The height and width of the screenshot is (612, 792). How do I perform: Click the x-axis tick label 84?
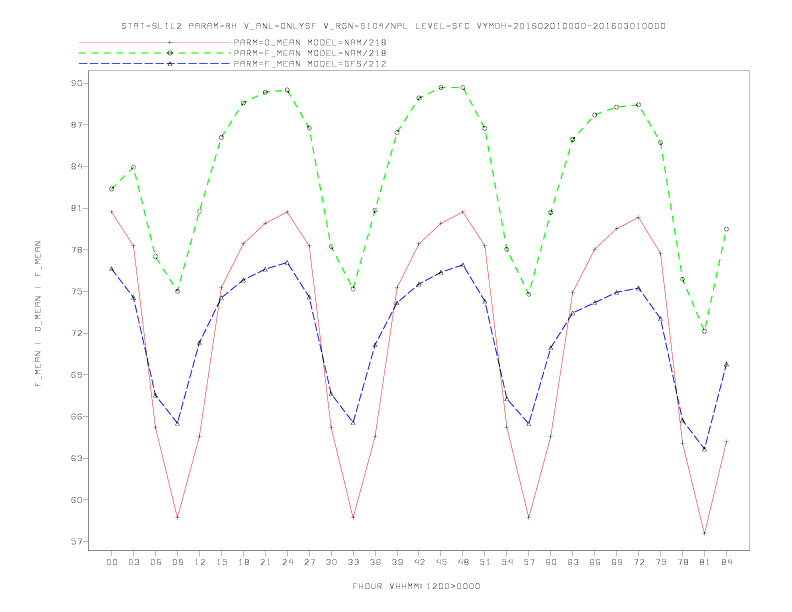click(726, 562)
